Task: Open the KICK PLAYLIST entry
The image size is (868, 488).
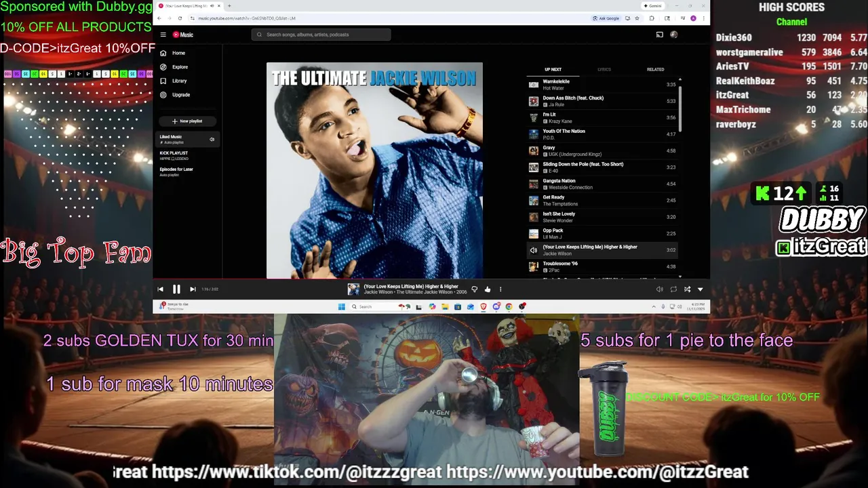Action: coord(187,155)
